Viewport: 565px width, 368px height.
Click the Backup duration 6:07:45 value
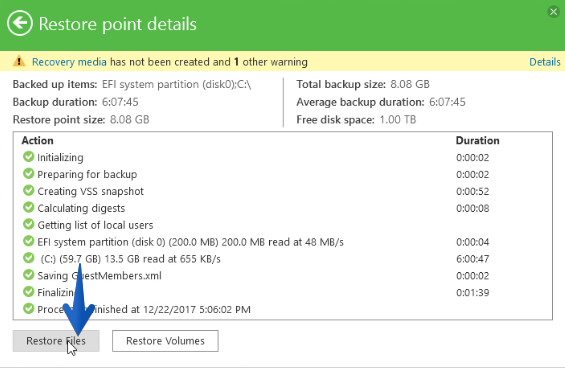coord(120,102)
